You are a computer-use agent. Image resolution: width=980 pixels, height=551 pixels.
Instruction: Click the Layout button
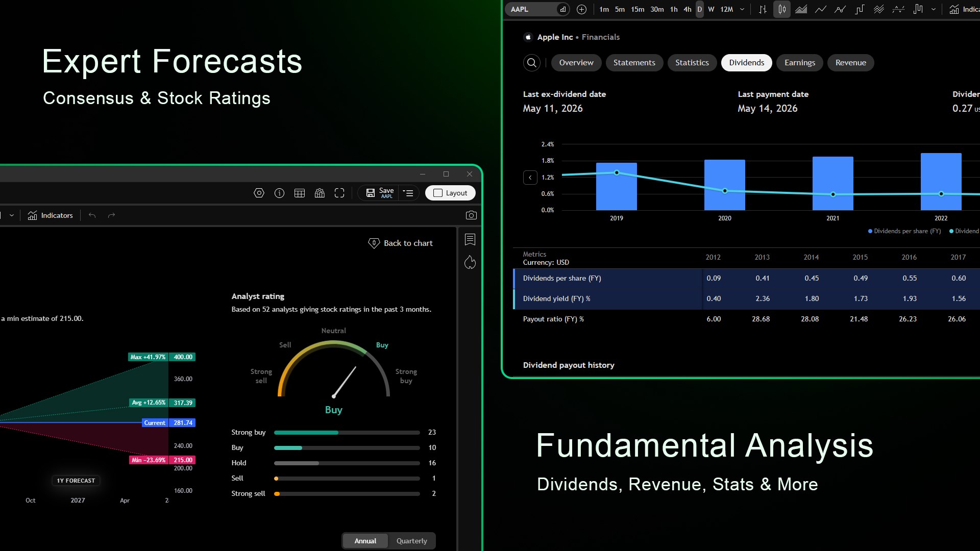point(450,193)
